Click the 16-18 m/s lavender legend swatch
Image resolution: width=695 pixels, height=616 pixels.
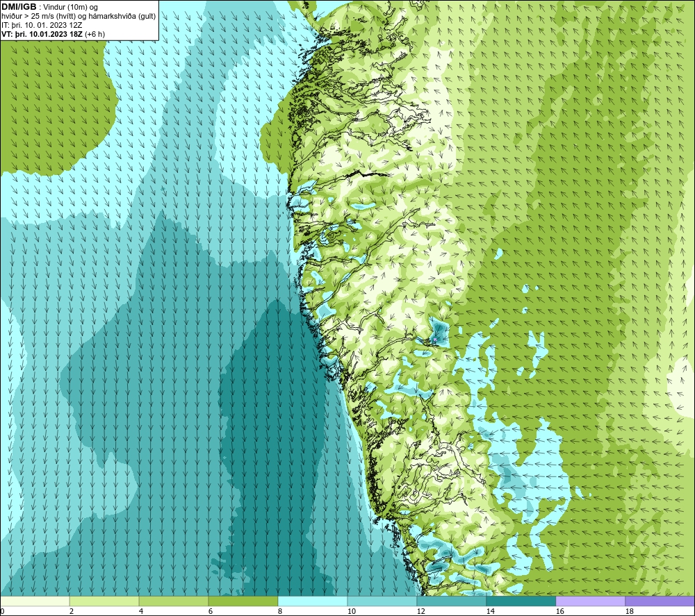pyautogui.click(x=590, y=601)
